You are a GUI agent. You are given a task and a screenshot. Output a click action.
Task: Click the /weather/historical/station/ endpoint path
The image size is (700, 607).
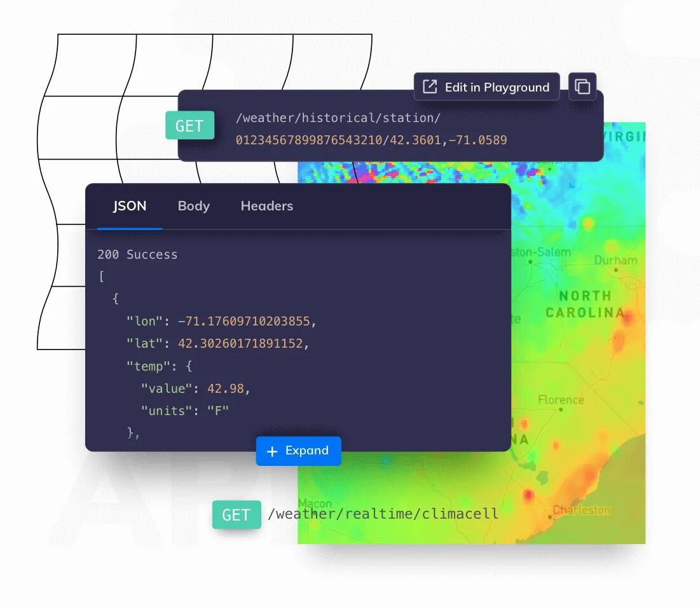(x=338, y=118)
